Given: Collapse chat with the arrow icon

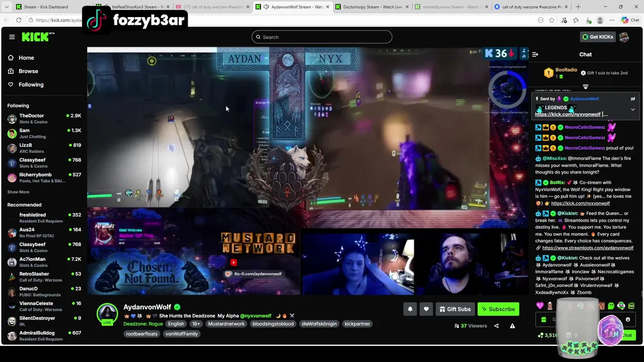Looking at the screenshot, I should (x=535, y=54).
